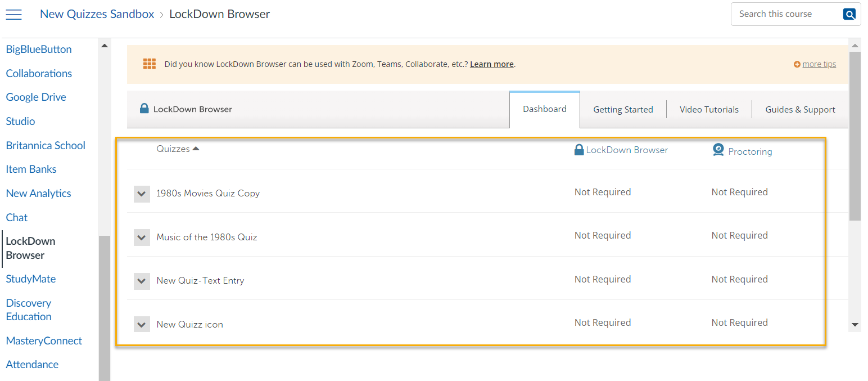Image resolution: width=868 pixels, height=381 pixels.
Task: Click in the Search this course field
Action: tap(785, 14)
